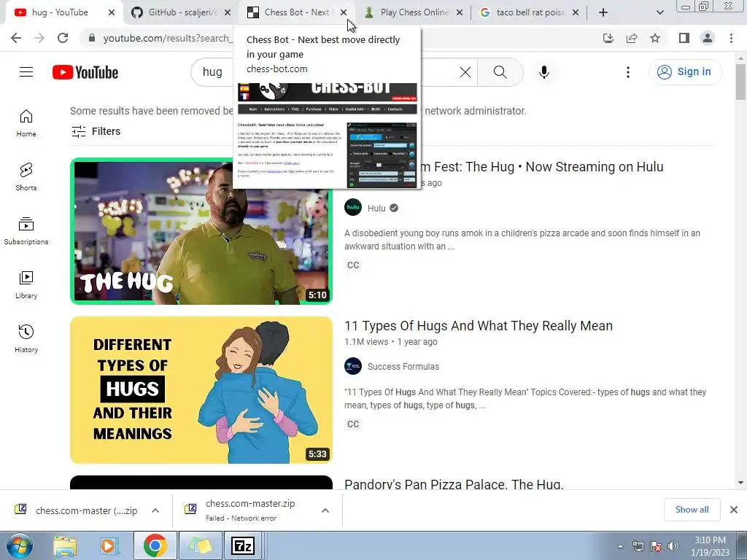
Task: Click the browser forward arrow
Action: [x=39, y=38]
